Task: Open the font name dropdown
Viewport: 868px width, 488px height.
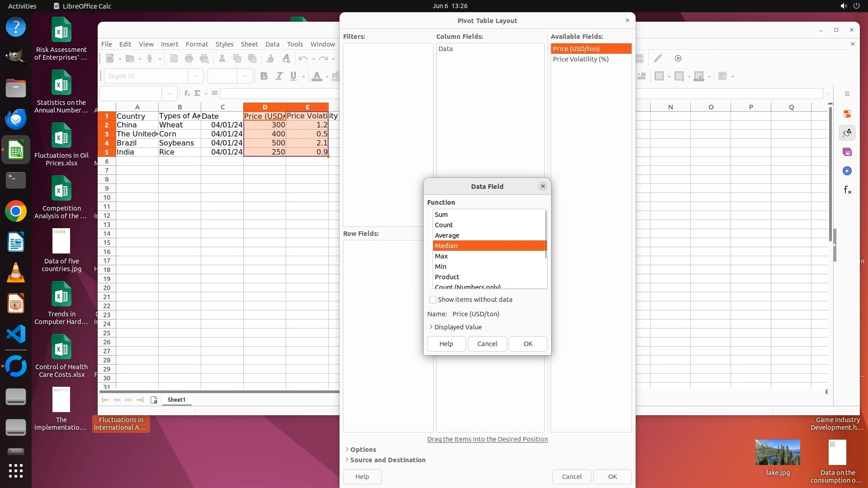Action: coord(196,76)
